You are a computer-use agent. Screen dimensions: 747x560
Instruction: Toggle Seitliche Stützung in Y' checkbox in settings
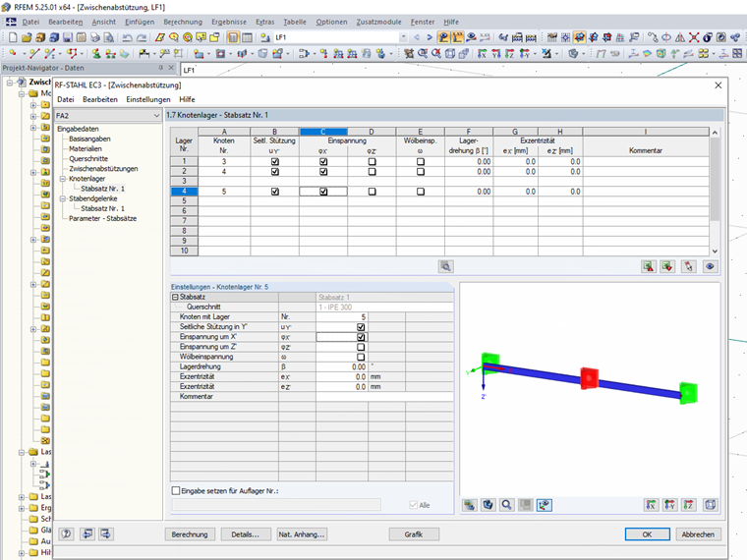click(x=361, y=327)
